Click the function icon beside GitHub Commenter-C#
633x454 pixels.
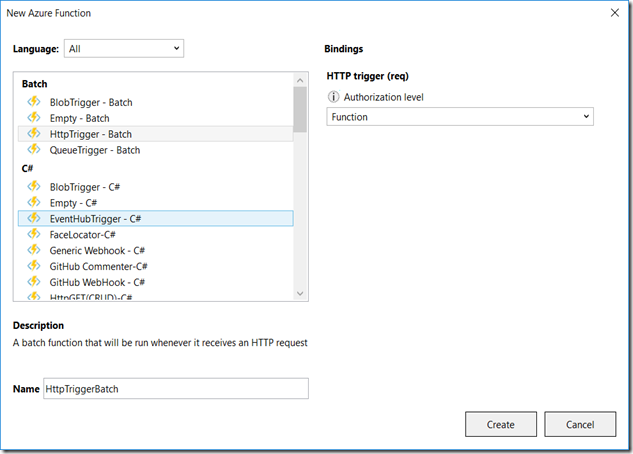pyautogui.click(x=34, y=266)
